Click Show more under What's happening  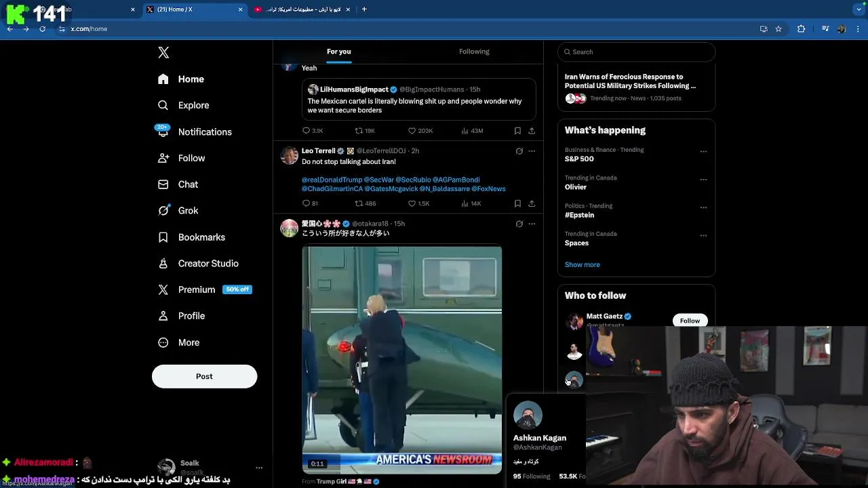(583, 264)
